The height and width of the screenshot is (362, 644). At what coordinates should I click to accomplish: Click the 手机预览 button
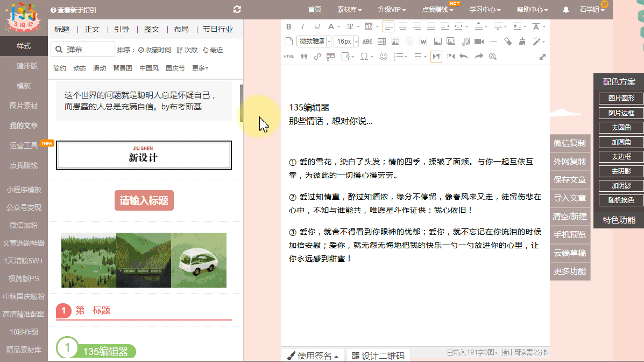click(x=570, y=234)
